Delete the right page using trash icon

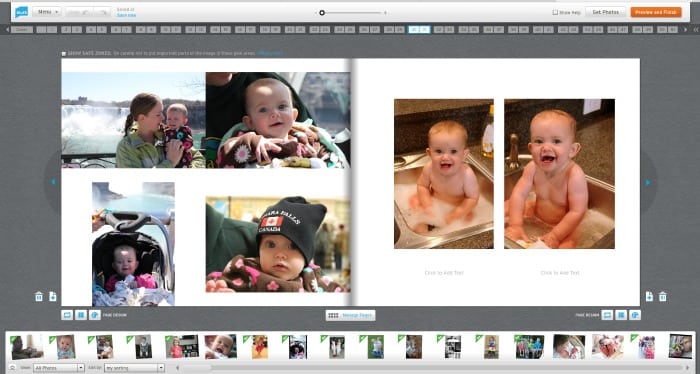pos(663,296)
